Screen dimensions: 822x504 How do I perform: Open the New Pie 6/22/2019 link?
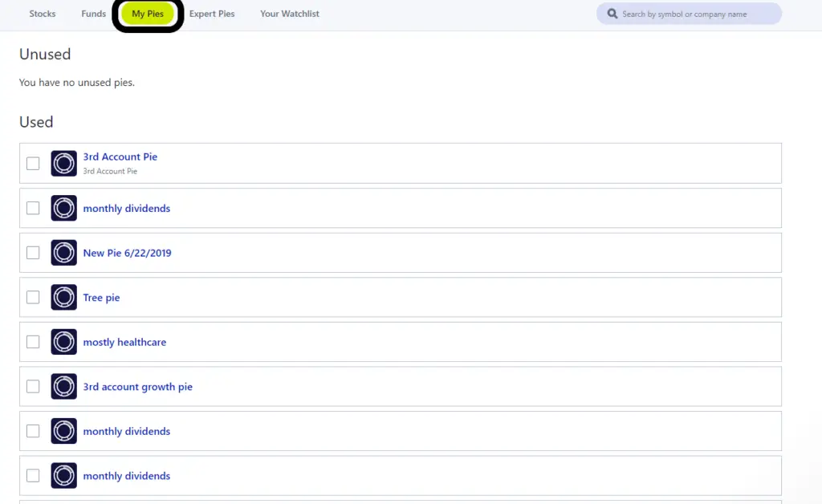click(x=127, y=253)
